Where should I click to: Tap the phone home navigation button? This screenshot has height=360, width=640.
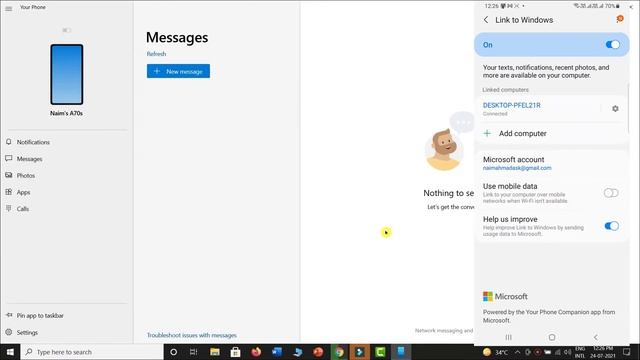click(552, 337)
